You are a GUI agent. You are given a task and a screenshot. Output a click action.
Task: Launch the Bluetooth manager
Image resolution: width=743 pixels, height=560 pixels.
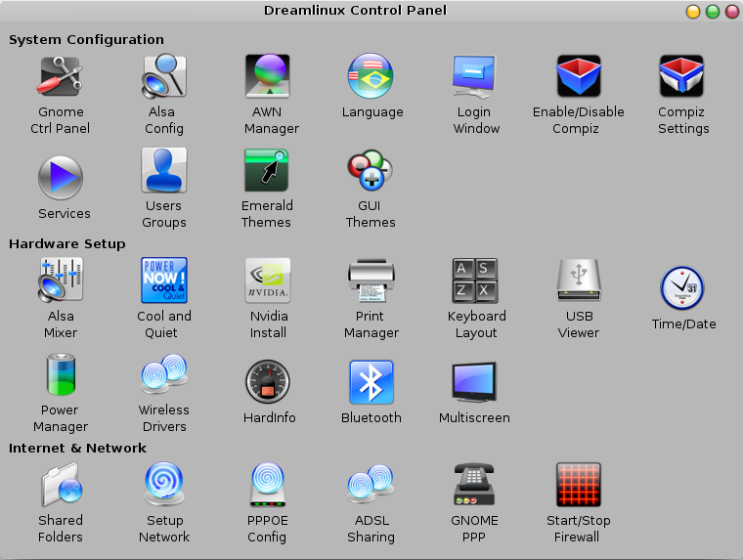[371, 382]
